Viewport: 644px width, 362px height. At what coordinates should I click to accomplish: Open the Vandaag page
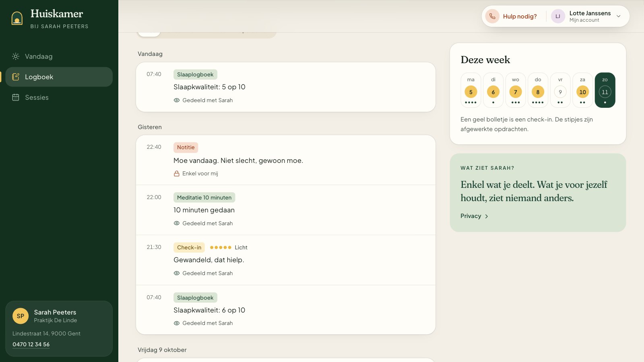(x=59, y=56)
